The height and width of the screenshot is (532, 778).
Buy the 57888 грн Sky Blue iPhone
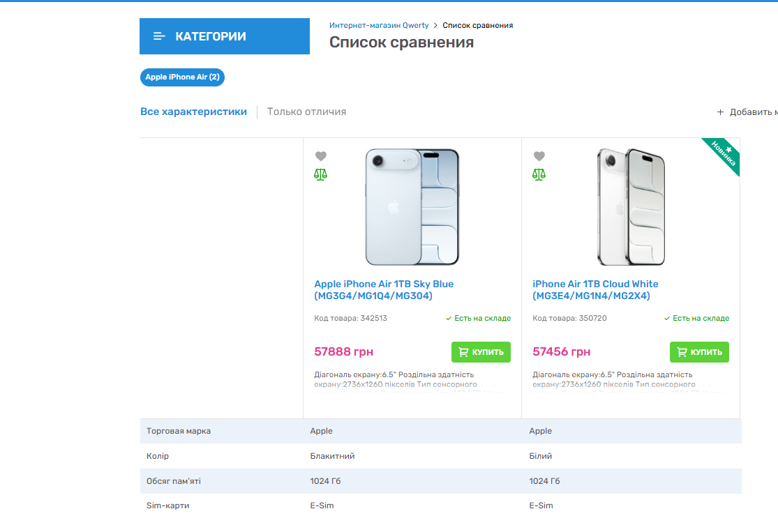pos(481,352)
